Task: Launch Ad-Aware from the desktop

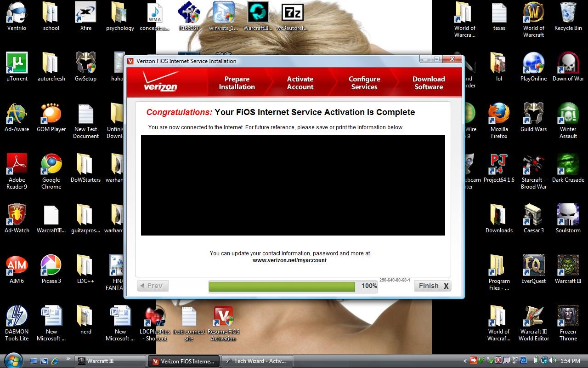Action: (x=17, y=118)
